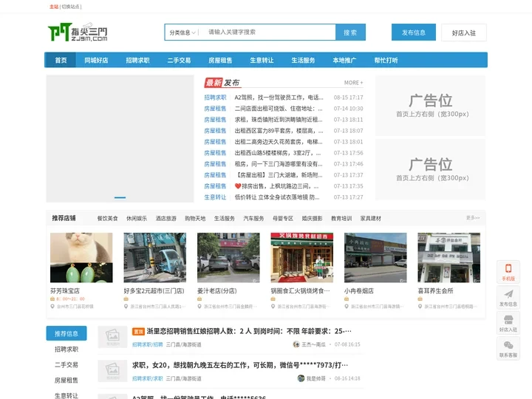Click the 姜汁老店(分店) shop name
Viewport: 532px width, 399px height.
217,291
